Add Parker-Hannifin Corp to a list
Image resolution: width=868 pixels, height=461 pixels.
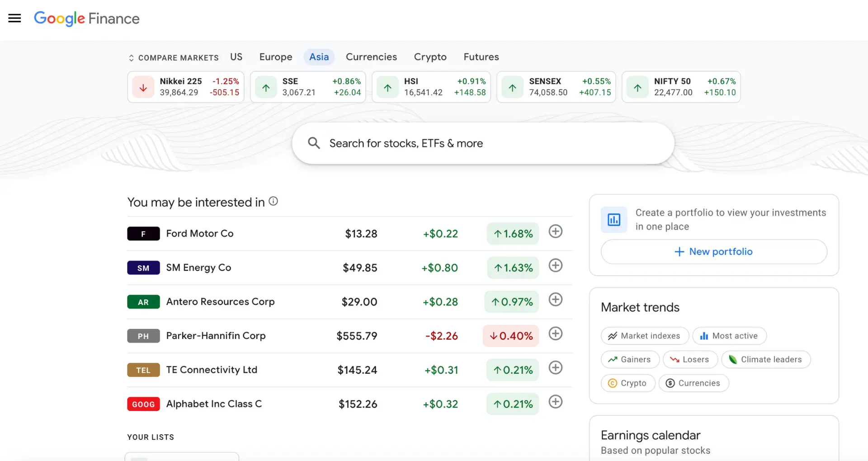point(555,334)
